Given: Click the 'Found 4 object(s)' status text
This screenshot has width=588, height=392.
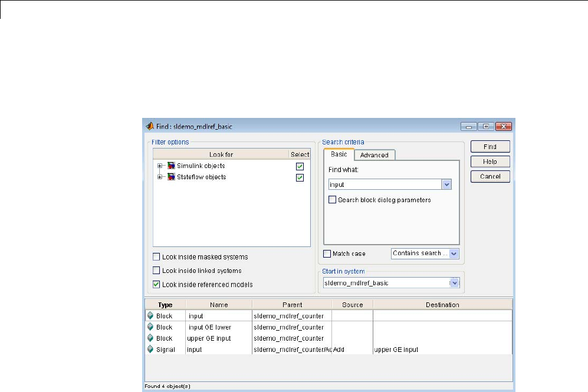Looking at the screenshot, I should (x=167, y=386).
